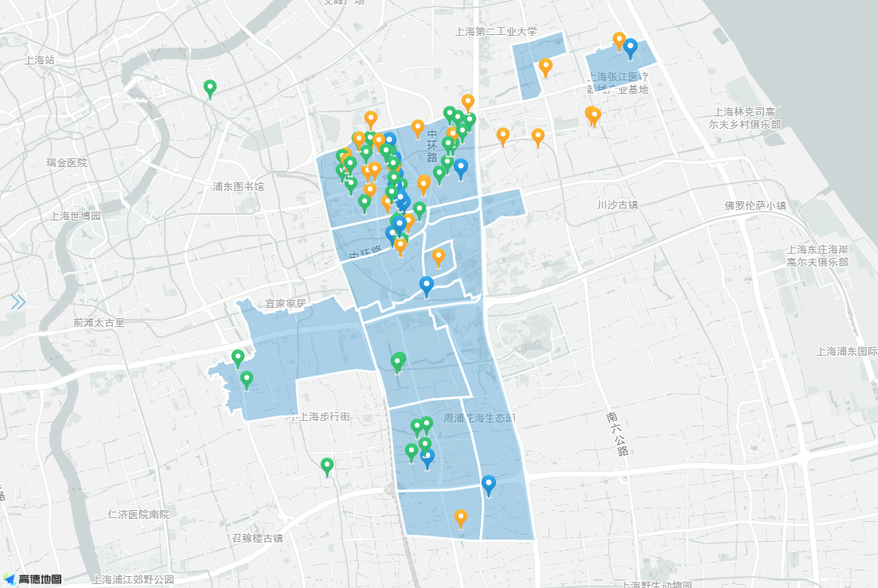
Task: Click the 上海站 map label
Action: [x=40, y=60]
